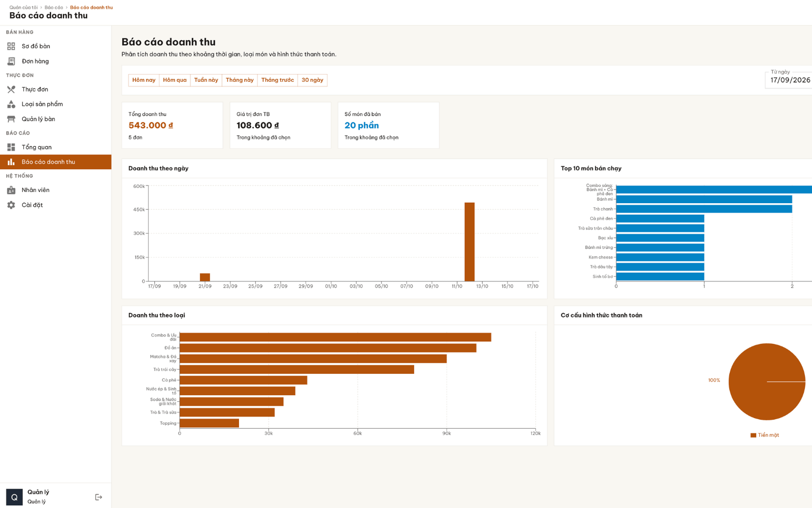Click the Sơ đồ bàn grid icon

[x=11, y=46]
